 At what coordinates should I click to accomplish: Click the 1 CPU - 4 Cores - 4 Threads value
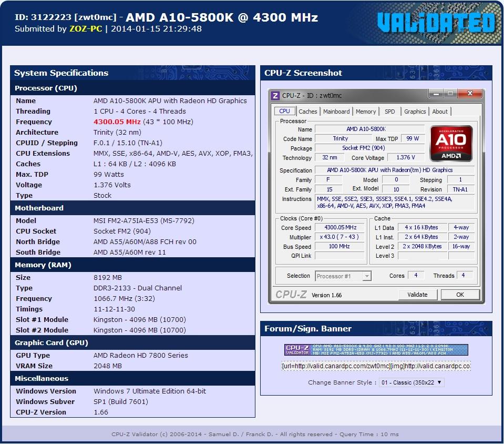[140, 112]
